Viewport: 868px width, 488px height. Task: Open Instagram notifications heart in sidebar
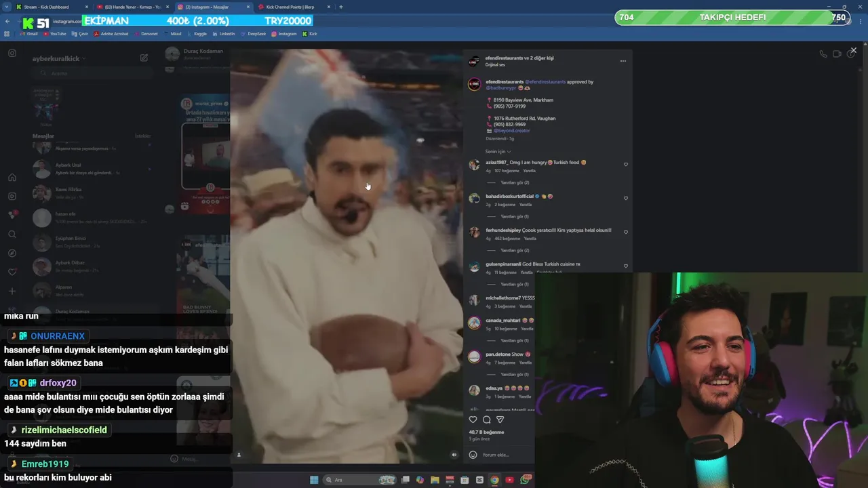tap(12, 272)
